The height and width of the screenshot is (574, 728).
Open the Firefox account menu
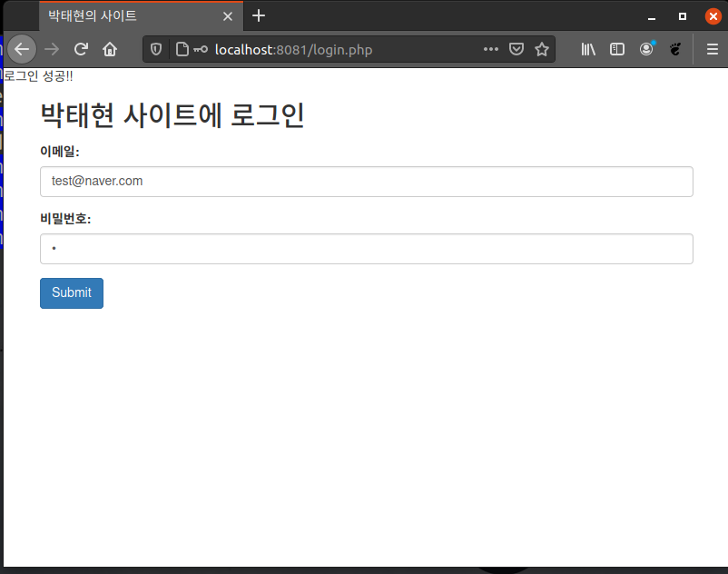point(646,49)
